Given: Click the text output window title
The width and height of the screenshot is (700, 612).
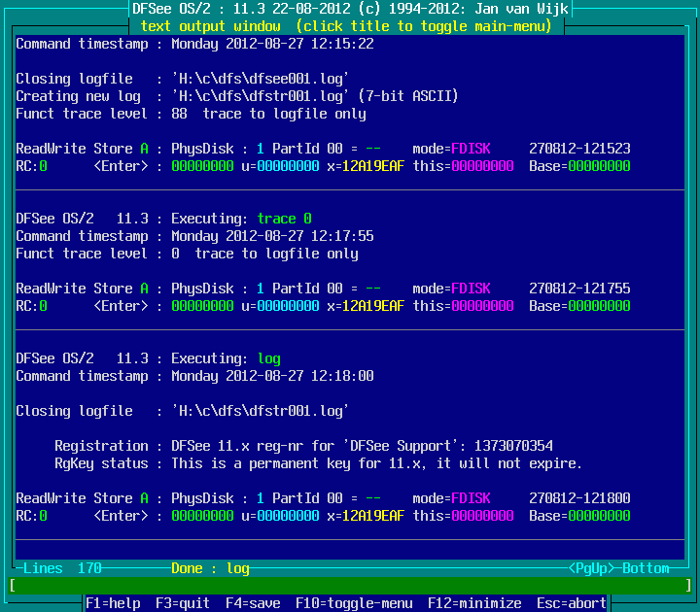Looking at the screenshot, I should pyautogui.click(x=346, y=26).
